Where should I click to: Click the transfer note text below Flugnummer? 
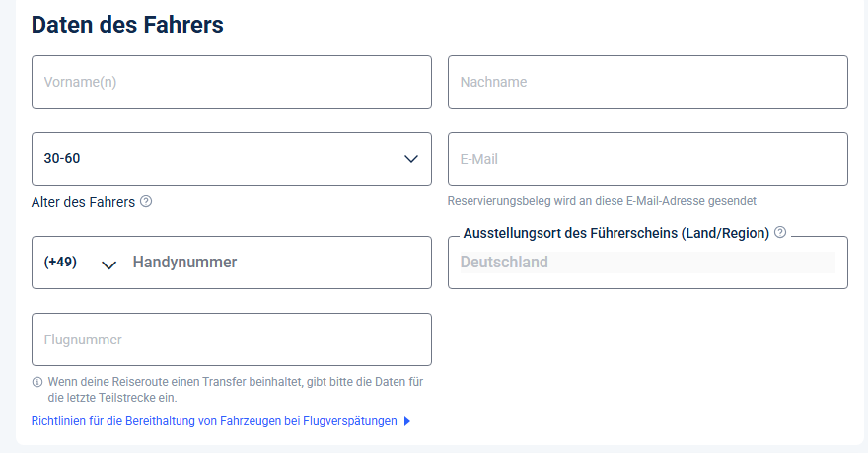(236, 389)
